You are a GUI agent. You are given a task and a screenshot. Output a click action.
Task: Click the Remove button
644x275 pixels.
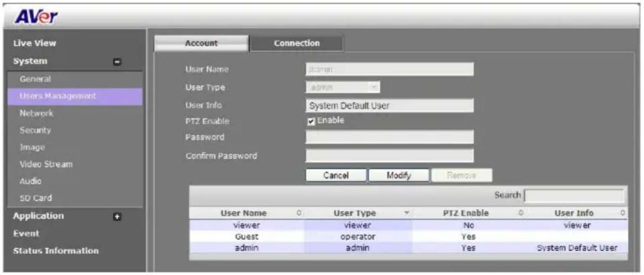tap(462, 175)
